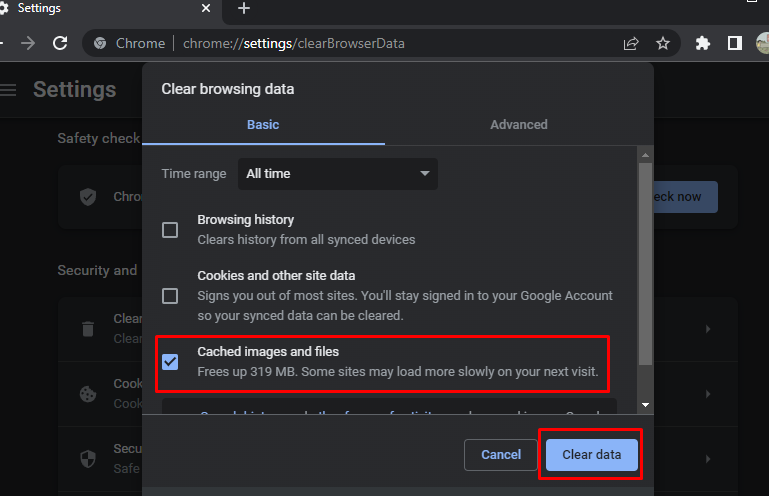The image size is (769, 496).
Task: Go forward with the arrow icon
Action: (28, 43)
